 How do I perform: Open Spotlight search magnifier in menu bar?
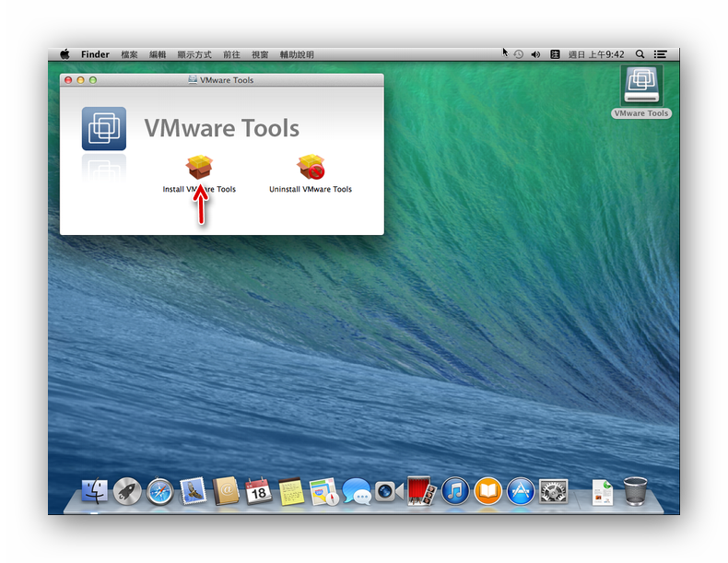pyautogui.click(x=640, y=54)
